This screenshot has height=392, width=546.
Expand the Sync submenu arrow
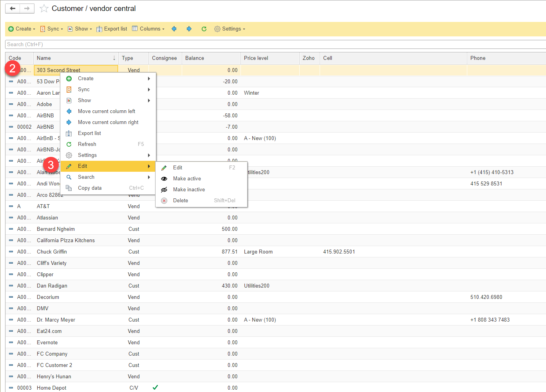click(x=149, y=90)
